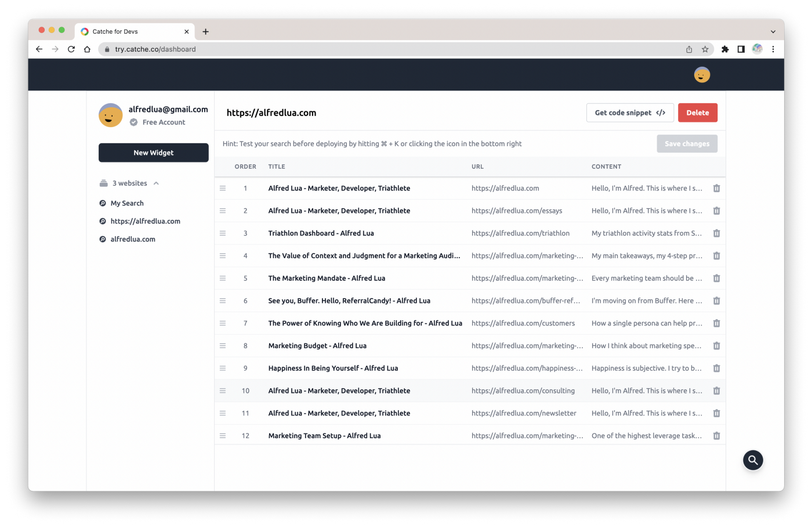This screenshot has width=812, height=528.
Task: Click title Marketing Team Setup - Alfred Lua
Action: coord(324,436)
